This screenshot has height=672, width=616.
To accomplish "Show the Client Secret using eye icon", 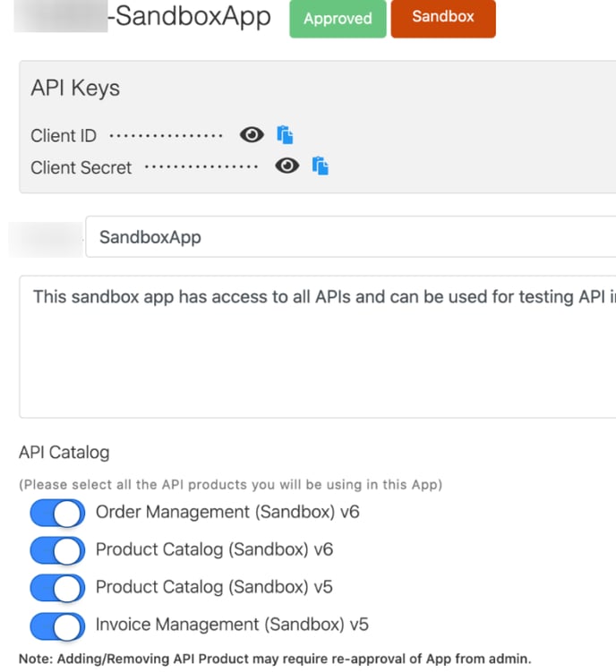I will [x=287, y=166].
